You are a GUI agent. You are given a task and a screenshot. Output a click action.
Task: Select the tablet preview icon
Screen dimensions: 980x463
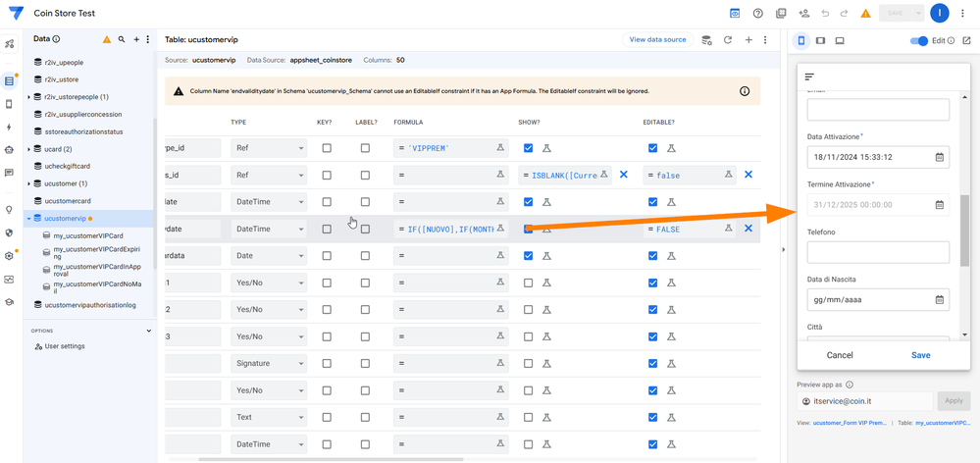coord(821,40)
